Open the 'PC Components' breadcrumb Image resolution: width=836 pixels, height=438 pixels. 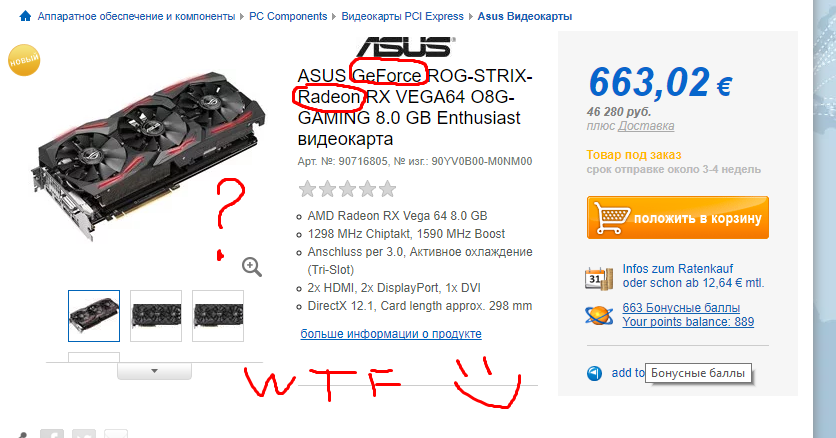288,17
